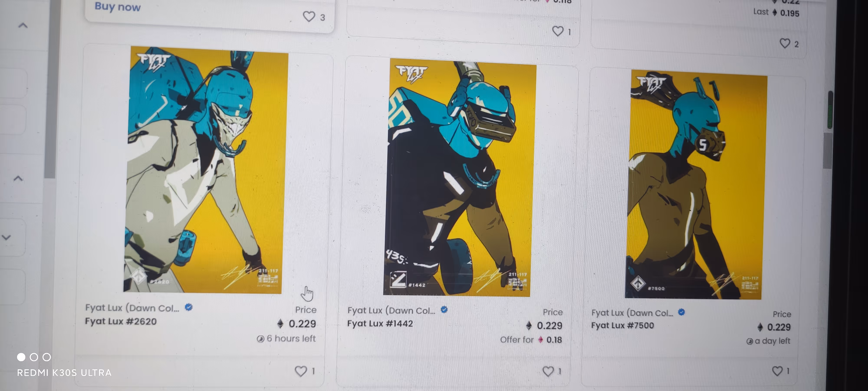Open Fyat Lux #1442 title link
The image size is (868, 391).
click(x=380, y=323)
